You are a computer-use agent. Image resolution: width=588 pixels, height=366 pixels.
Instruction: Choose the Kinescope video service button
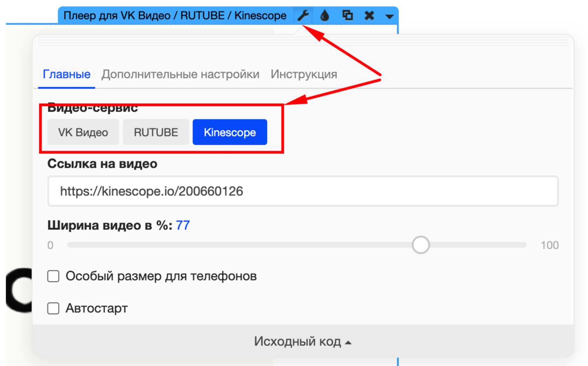[230, 132]
